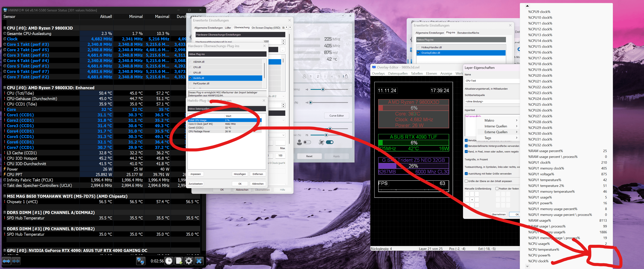Click Anpassen in HwInfo plug-in dialog
This screenshot has height=269, width=644.
pos(196,174)
